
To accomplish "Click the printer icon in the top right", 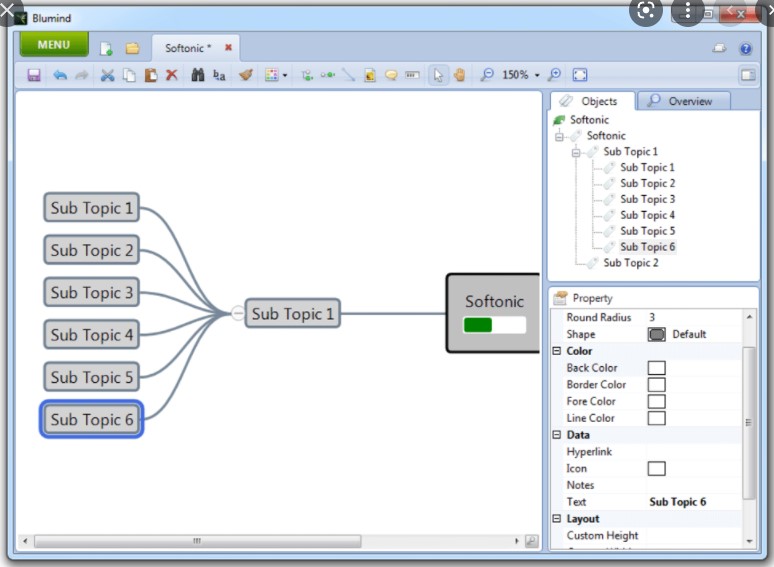I will pyautogui.click(x=719, y=48).
